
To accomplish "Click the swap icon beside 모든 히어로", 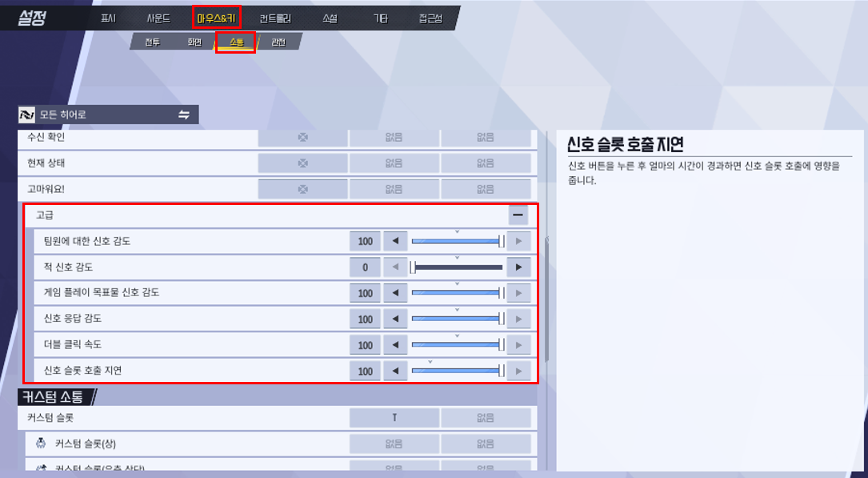I will click(184, 114).
